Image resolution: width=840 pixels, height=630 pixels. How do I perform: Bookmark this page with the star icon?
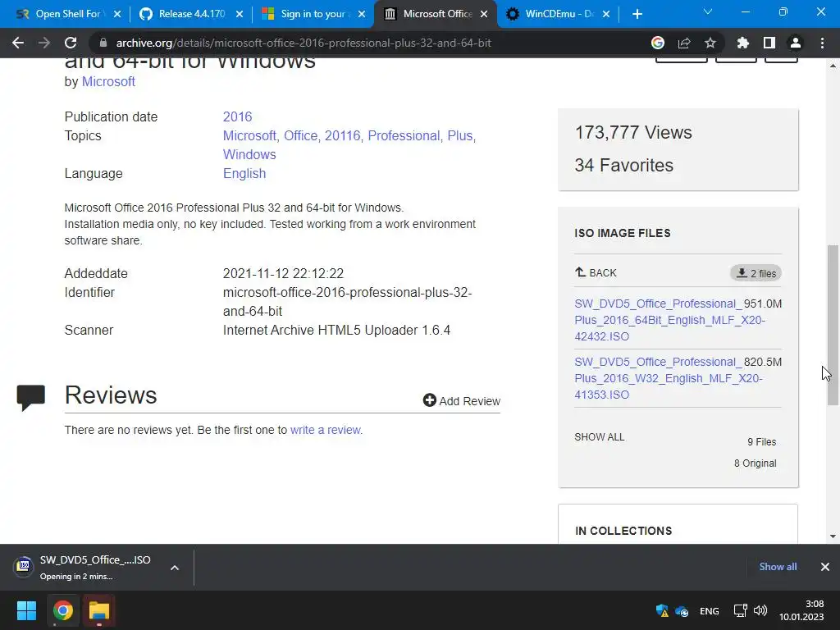pos(710,43)
